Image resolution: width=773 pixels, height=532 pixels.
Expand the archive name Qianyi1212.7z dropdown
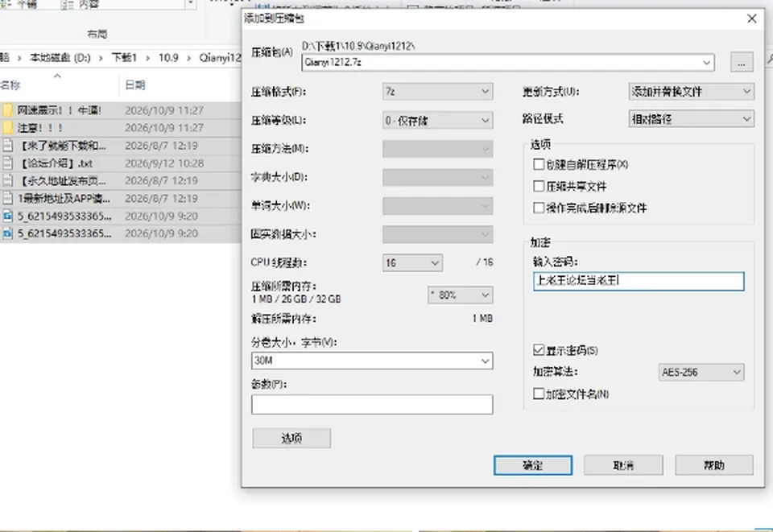pos(706,63)
